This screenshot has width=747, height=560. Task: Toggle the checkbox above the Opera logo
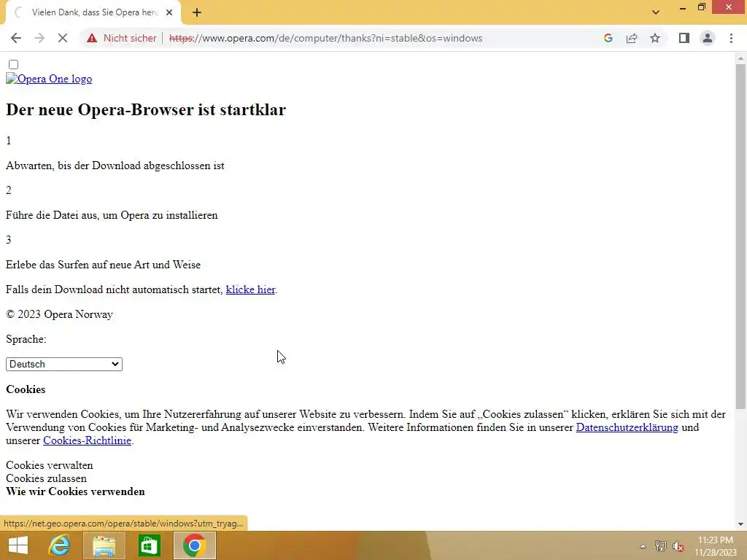(13, 64)
